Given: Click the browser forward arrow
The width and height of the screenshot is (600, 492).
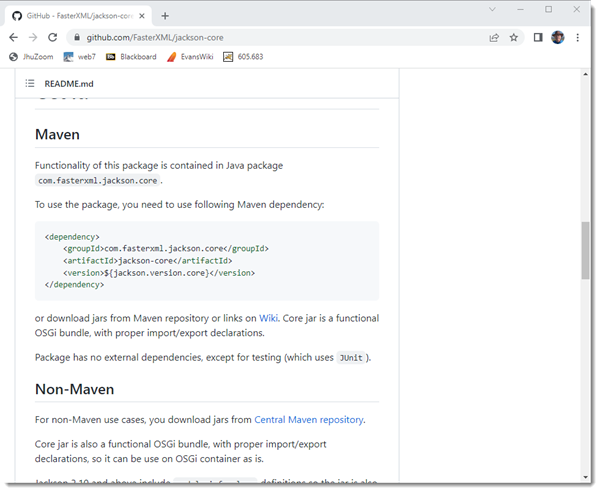Looking at the screenshot, I should 33,37.
